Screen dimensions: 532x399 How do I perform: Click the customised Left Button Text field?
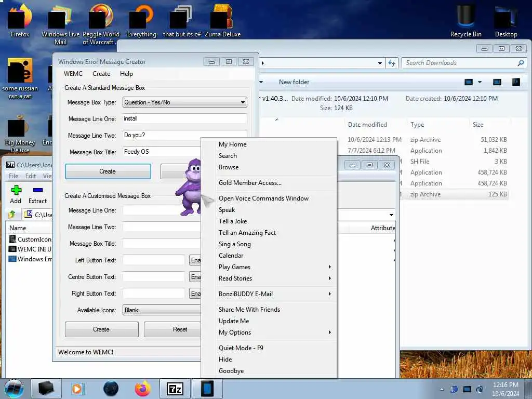(x=154, y=260)
